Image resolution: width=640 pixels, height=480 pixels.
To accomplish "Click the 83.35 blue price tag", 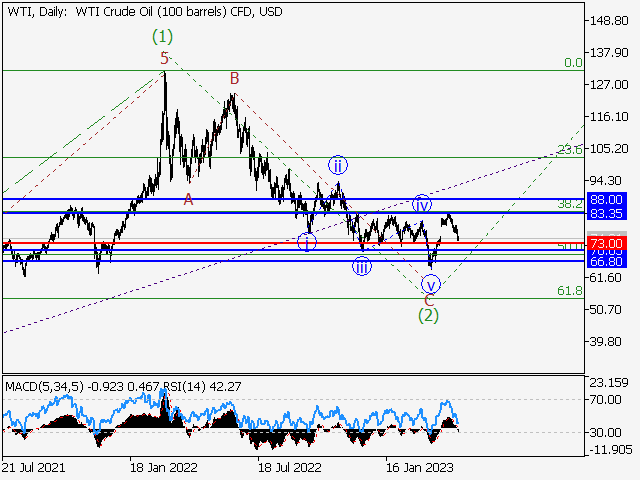I will (609, 213).
